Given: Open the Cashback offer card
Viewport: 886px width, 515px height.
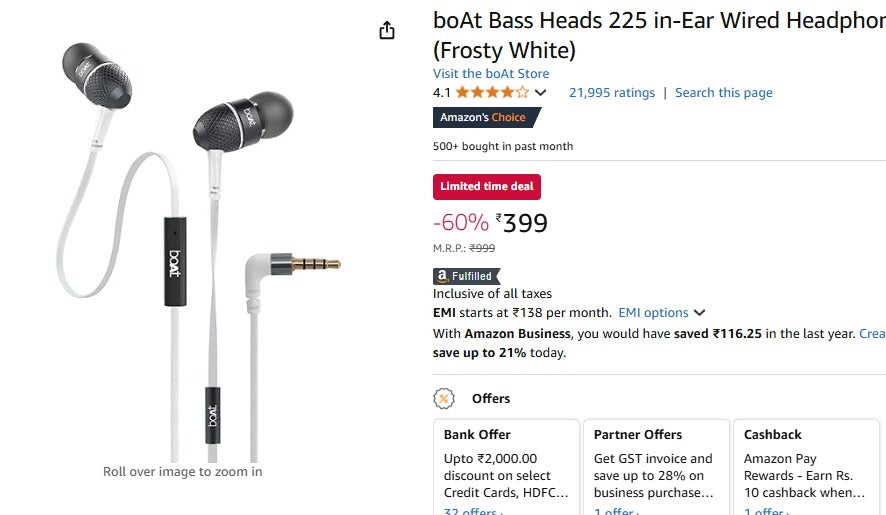Looking at the screenshot, I should click(x=806, y=465).
